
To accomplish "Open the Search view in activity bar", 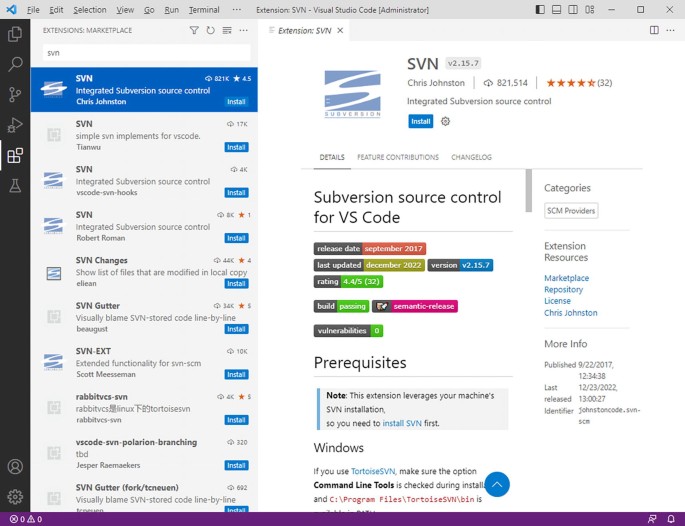I will click(x=15, y=64).
